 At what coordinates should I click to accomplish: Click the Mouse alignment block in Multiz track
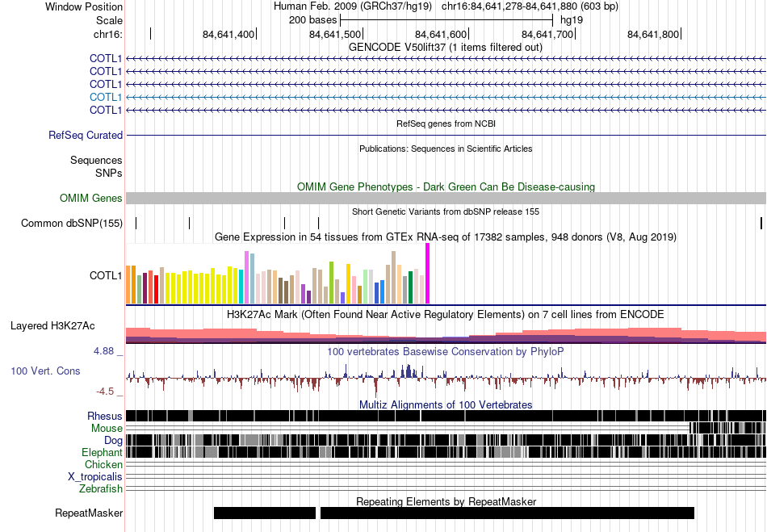[x=728, y=428]
